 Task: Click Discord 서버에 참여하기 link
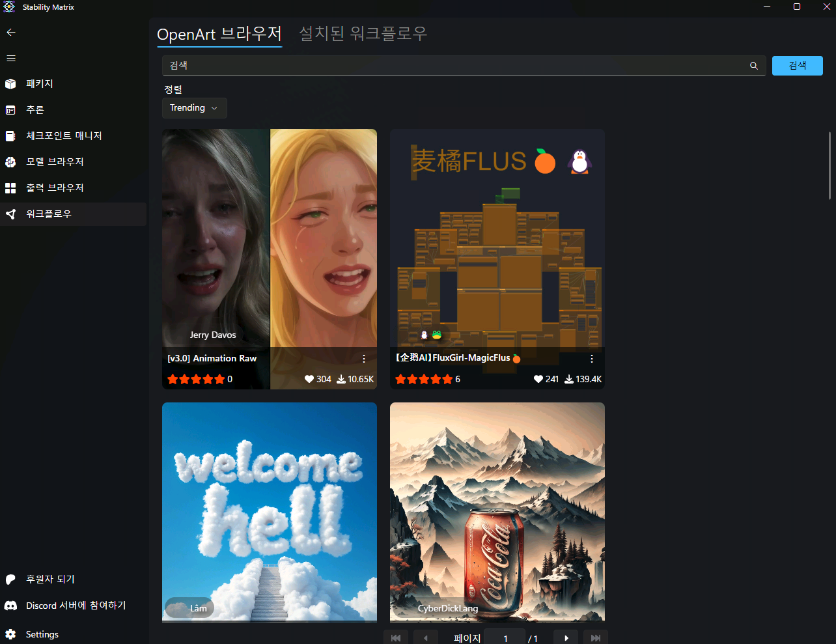[x=76, y=606]
